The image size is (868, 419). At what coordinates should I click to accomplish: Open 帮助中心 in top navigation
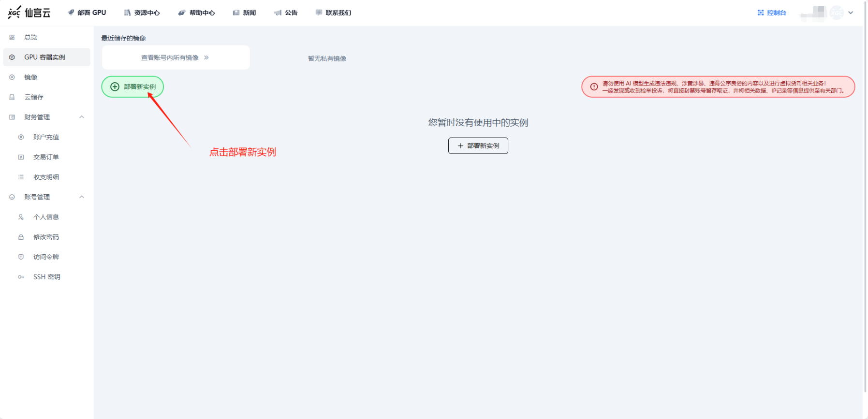click(x=196, y=13)
